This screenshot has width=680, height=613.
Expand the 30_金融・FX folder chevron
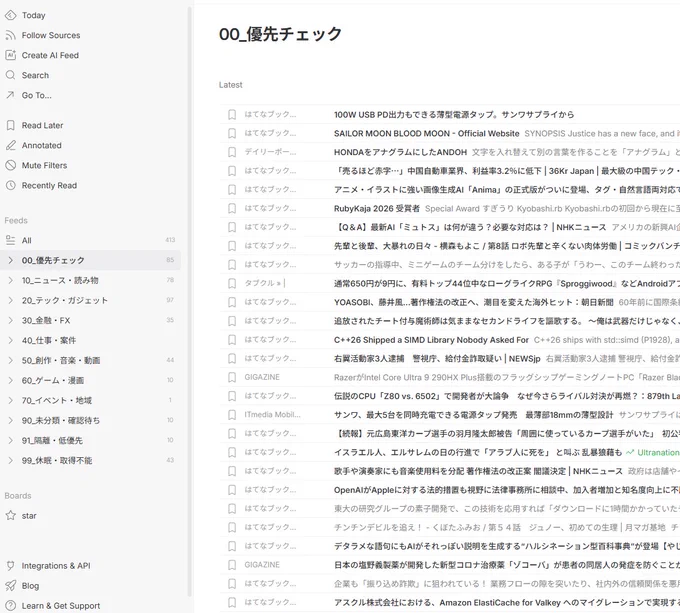[10, 320]
